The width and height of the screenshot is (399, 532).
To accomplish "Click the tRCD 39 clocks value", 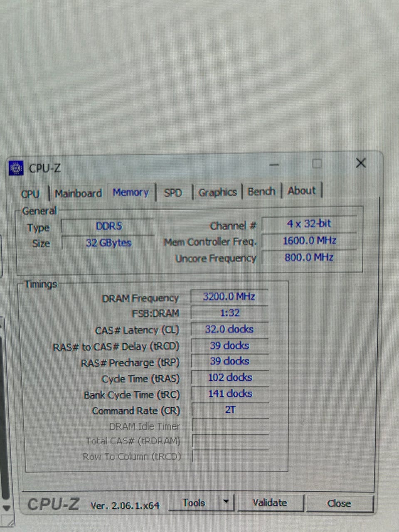I will pyautogui.click(x=229, y=345).
